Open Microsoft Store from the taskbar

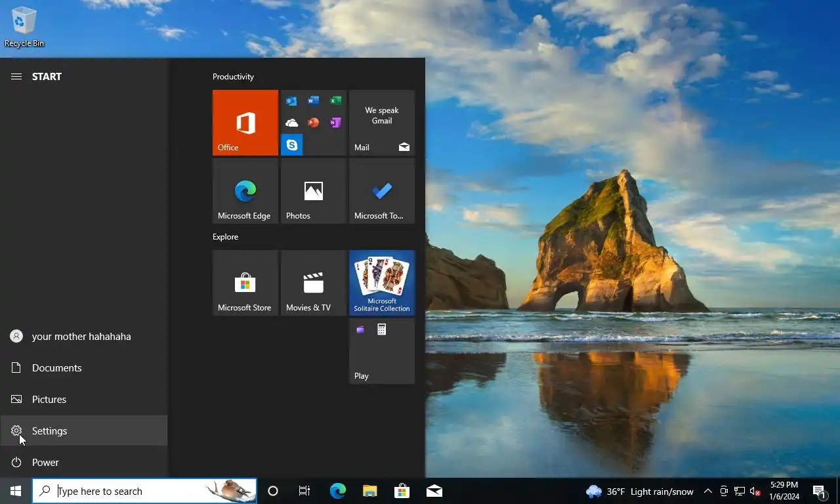[x=402, y=491]
